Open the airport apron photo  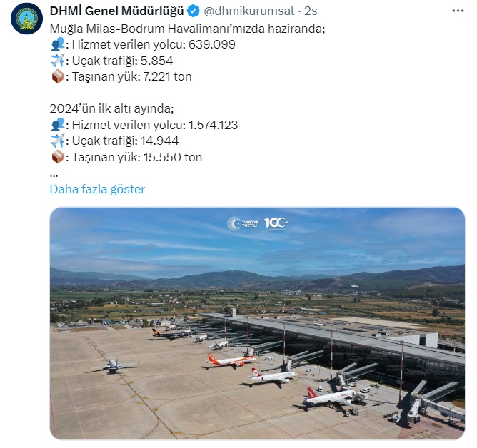257,323
